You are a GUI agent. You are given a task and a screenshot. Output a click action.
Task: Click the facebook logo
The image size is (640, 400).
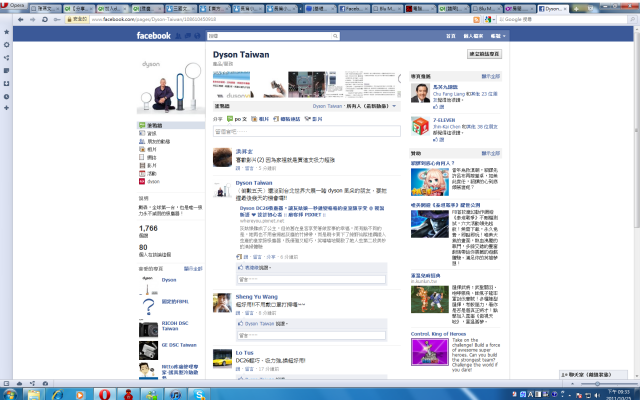click(153, 36)
